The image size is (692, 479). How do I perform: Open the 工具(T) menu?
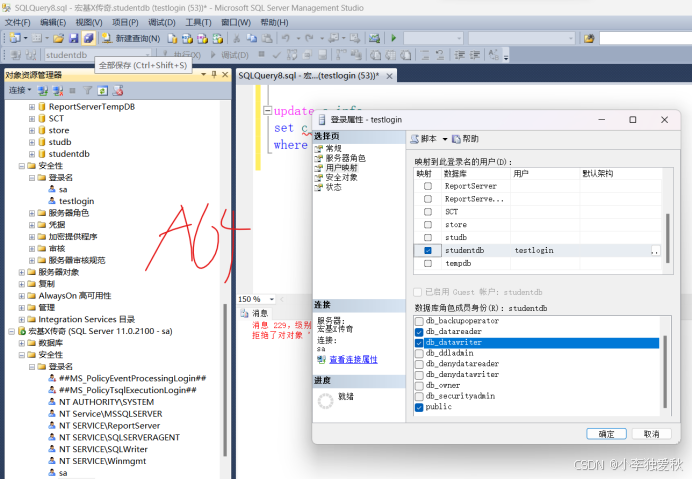198,22
